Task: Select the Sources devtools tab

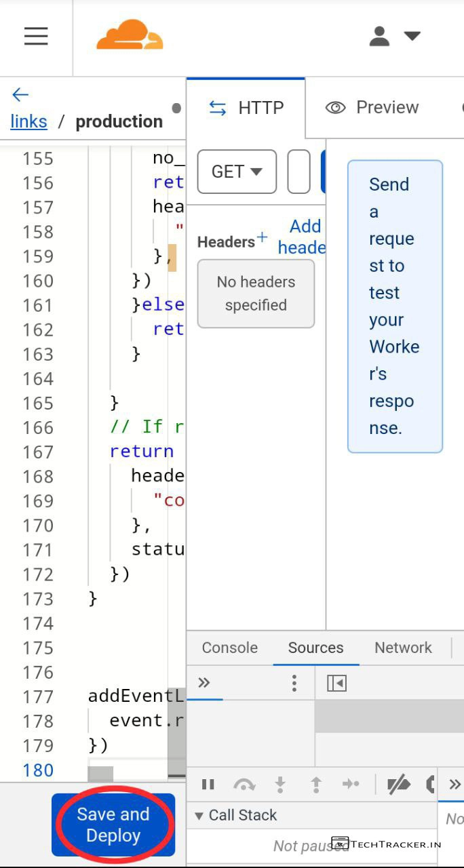Action: tap(315, 648)
